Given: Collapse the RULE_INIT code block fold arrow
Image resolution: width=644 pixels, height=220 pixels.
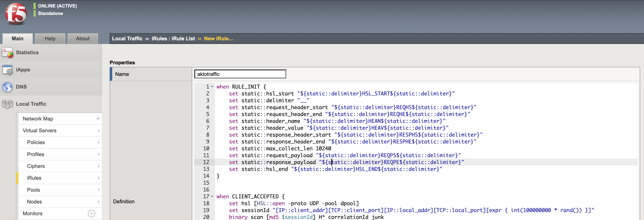Looking at the screenshot, I should coord(212,87).
